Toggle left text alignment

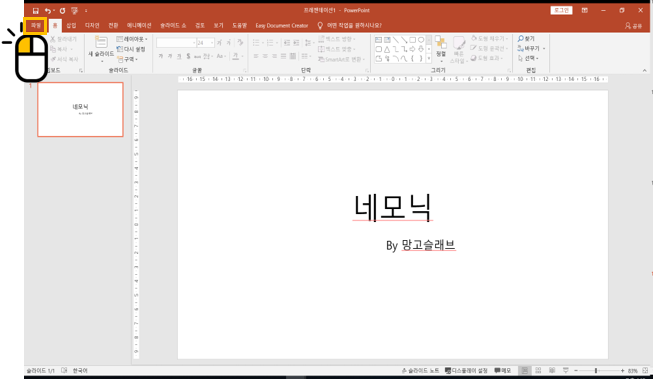tap(256, 56)
